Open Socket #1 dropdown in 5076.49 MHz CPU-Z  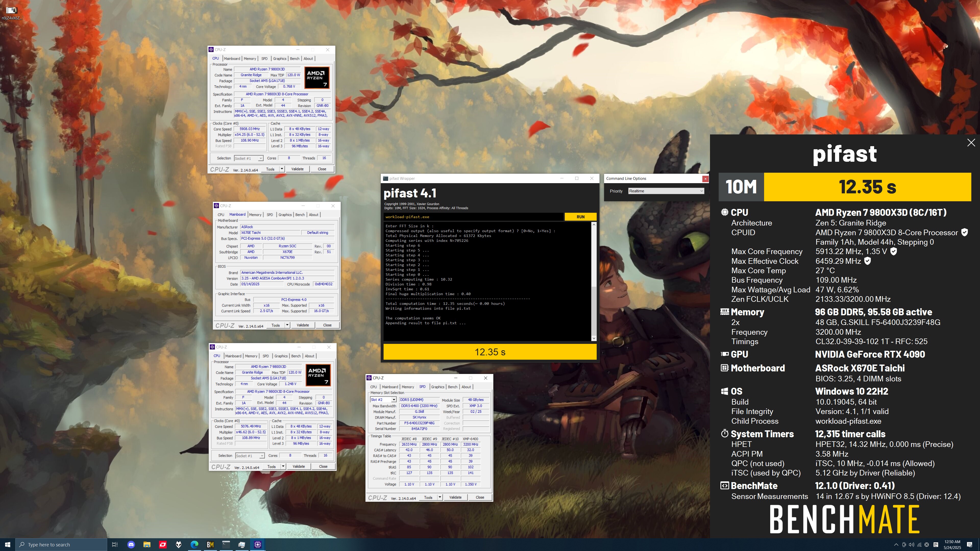pos(250,456)
